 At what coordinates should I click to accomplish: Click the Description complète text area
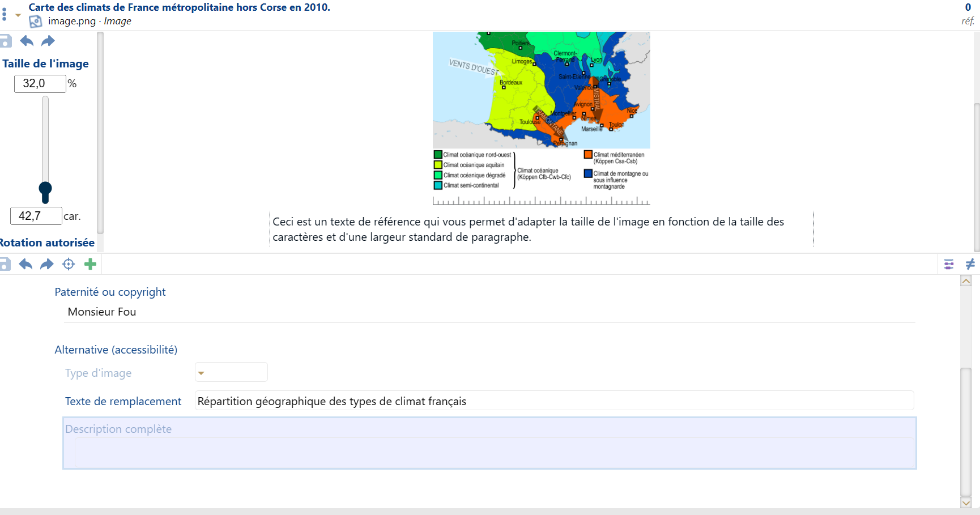tap(495, 452)
